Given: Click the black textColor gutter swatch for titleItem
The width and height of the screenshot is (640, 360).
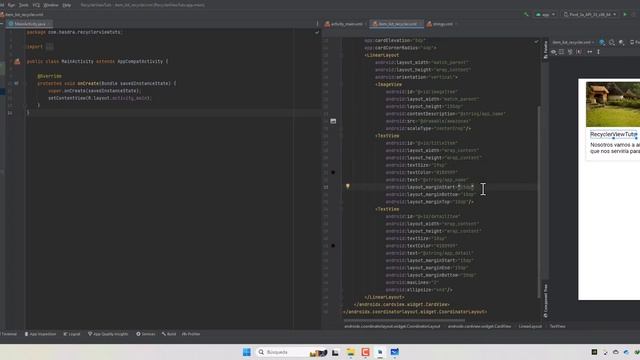Looking at the screenshot, I should pos(333,172).
